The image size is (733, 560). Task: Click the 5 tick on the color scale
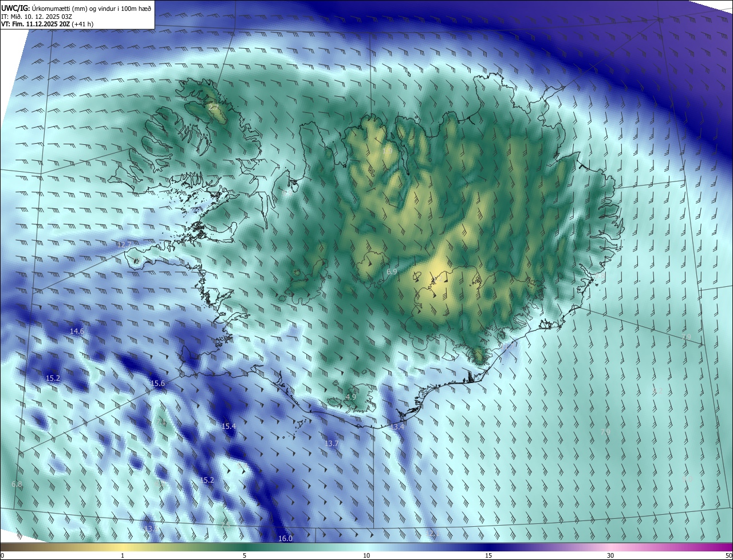coord(245,555)
